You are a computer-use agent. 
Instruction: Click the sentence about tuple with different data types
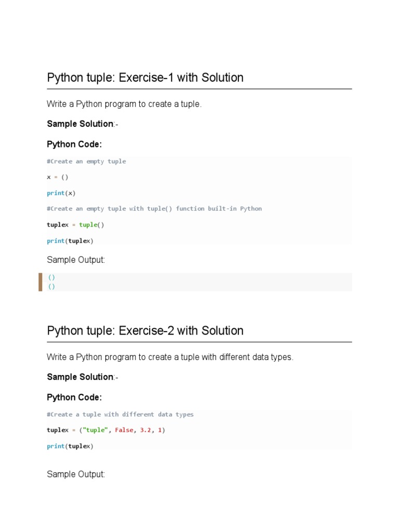tap(170, 357)
